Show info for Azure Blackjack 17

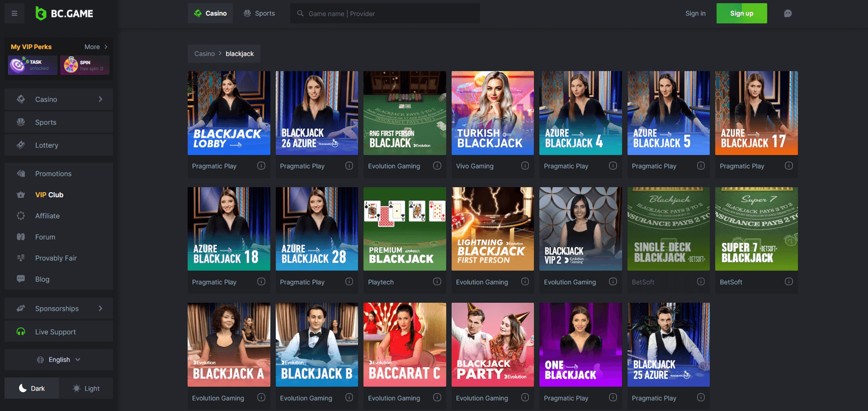coord(789,166)
